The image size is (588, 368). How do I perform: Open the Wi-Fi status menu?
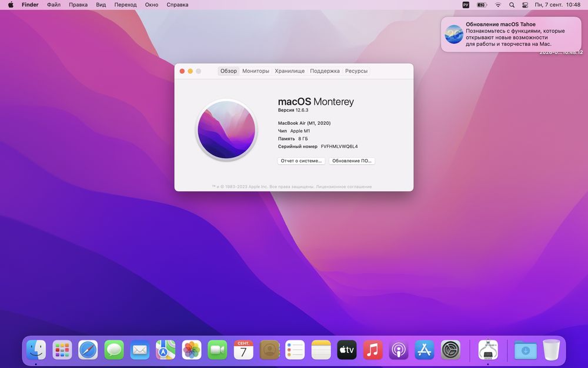pos(498,5)
